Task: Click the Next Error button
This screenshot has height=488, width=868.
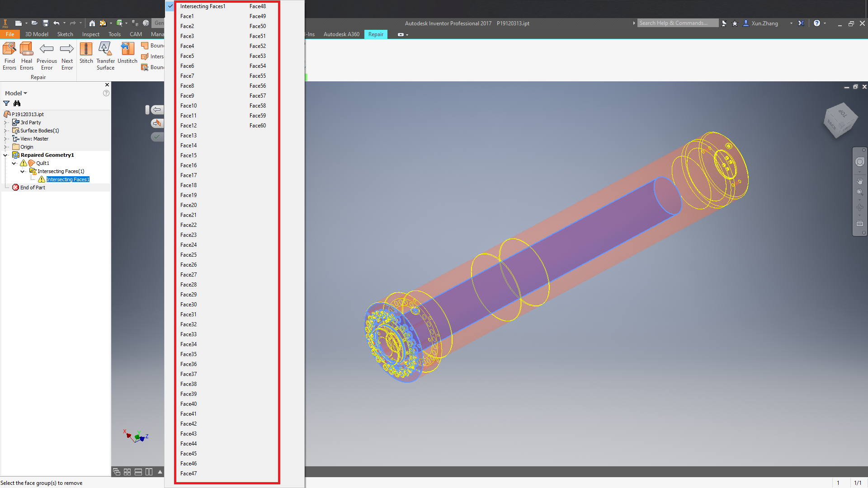Action: click(x=67, y=54)
